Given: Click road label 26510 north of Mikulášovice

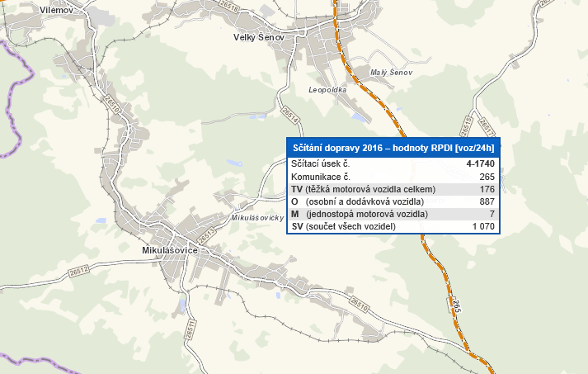Looking at the screenshot, I should coord(112,104).
